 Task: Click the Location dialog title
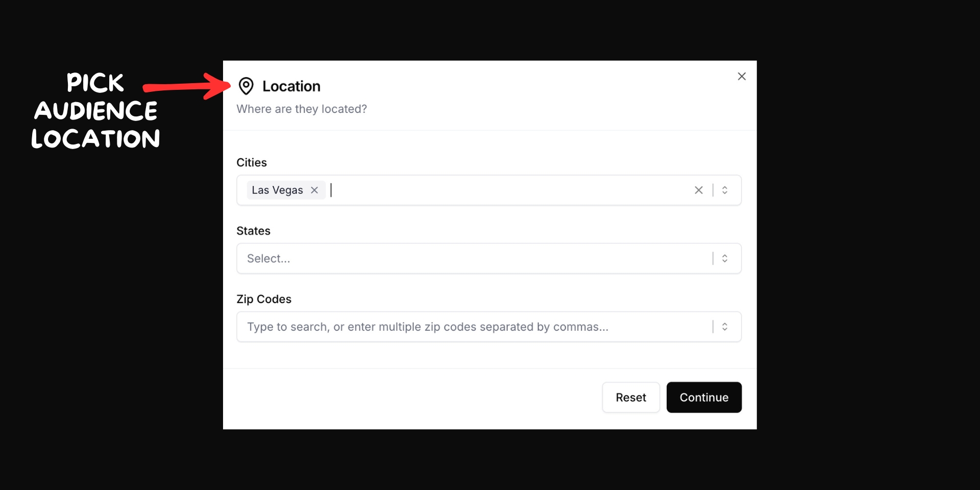click(291, 86)
